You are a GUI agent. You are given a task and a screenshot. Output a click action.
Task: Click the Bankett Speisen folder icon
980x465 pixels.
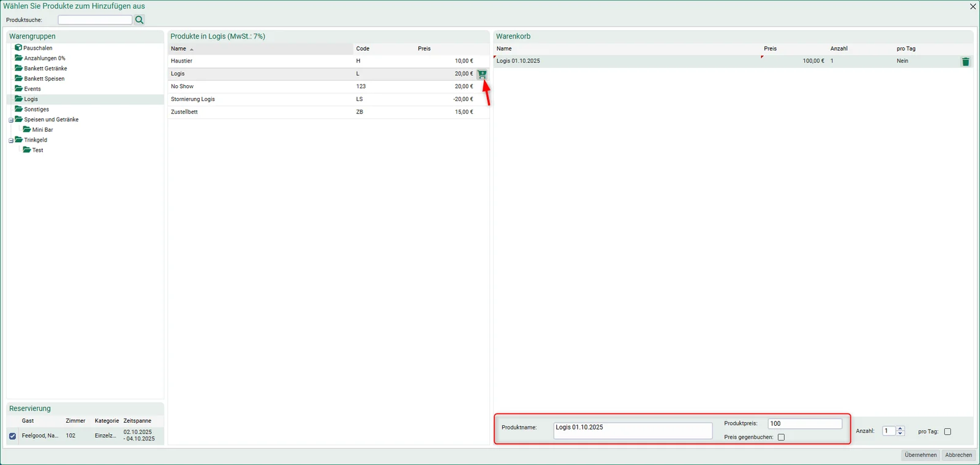[x=18, y=78]
